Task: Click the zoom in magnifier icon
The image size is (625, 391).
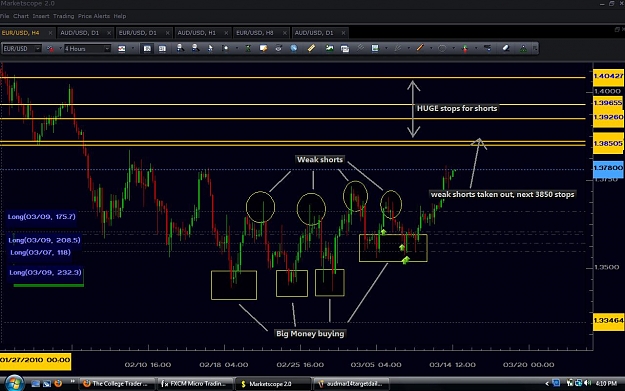Action: tap(180, 48)
